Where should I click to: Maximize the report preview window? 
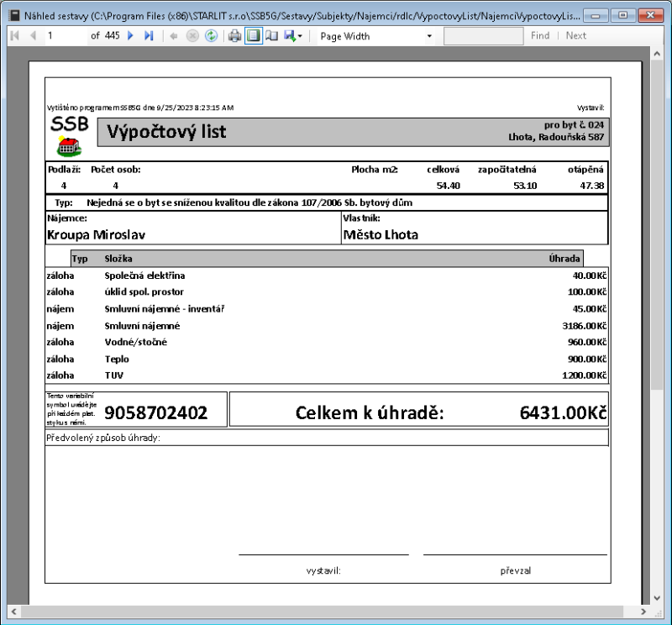pos(622,15)
